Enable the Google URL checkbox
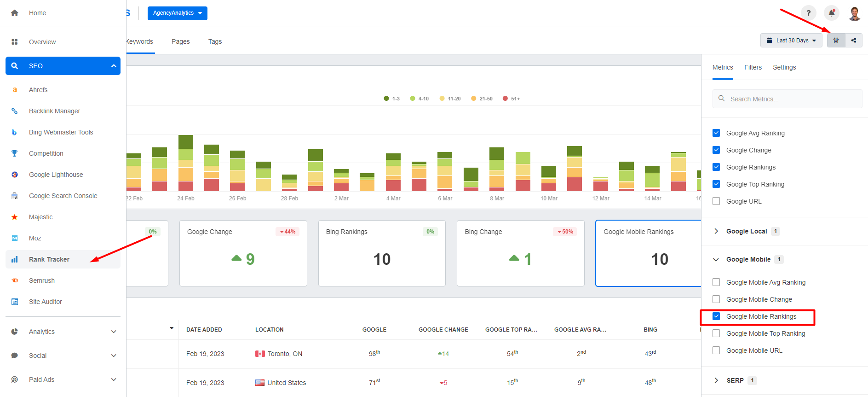 (x=716, y=201)
